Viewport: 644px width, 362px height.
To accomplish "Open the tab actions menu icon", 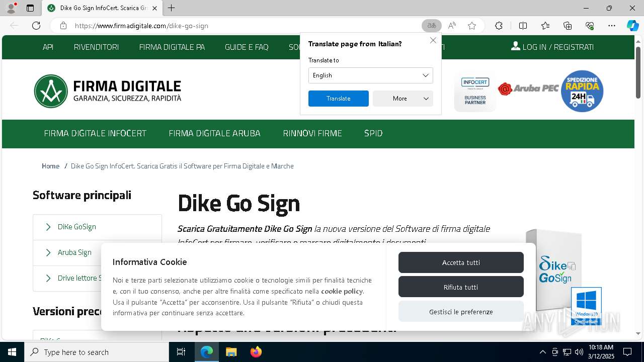I will coord(30,8).
